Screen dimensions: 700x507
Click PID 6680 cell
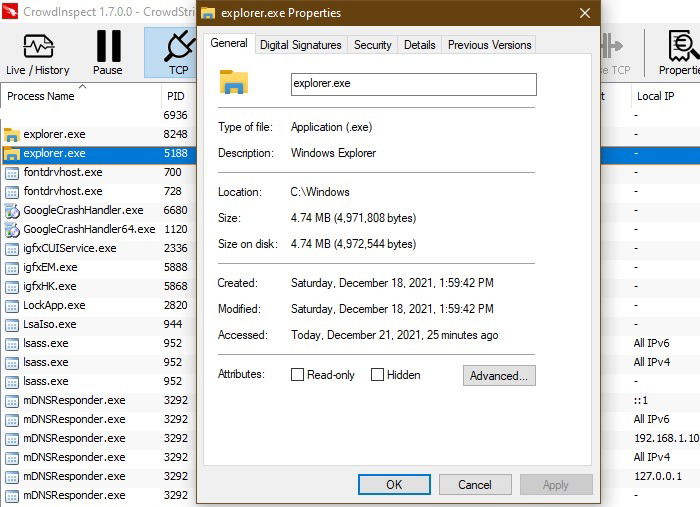pyautogui.click(x=175, y=210)
